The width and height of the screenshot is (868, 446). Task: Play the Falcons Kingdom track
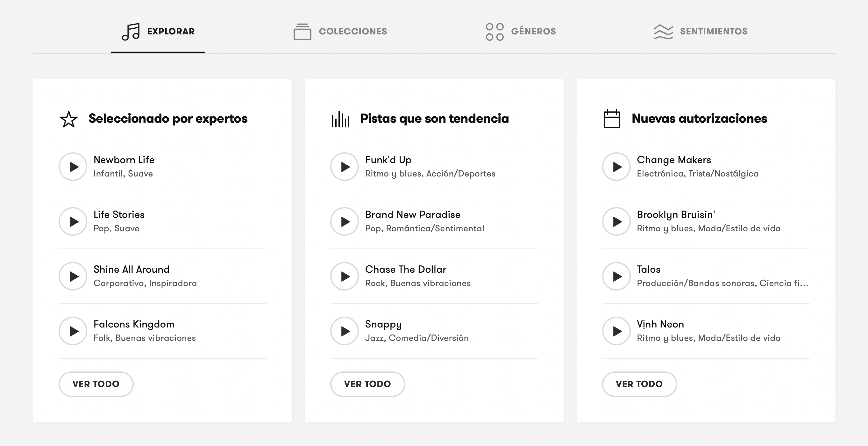[73, 331]
